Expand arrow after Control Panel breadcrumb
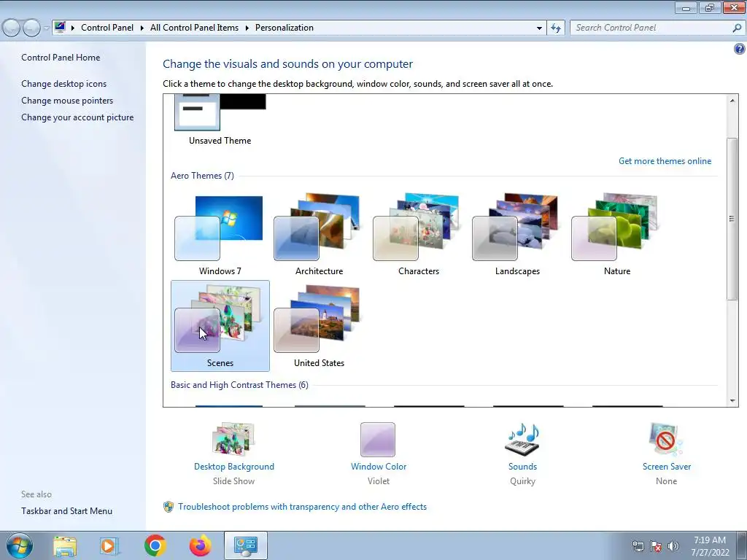Viewport: 747px width, 560px height. [x=142, y=28]
